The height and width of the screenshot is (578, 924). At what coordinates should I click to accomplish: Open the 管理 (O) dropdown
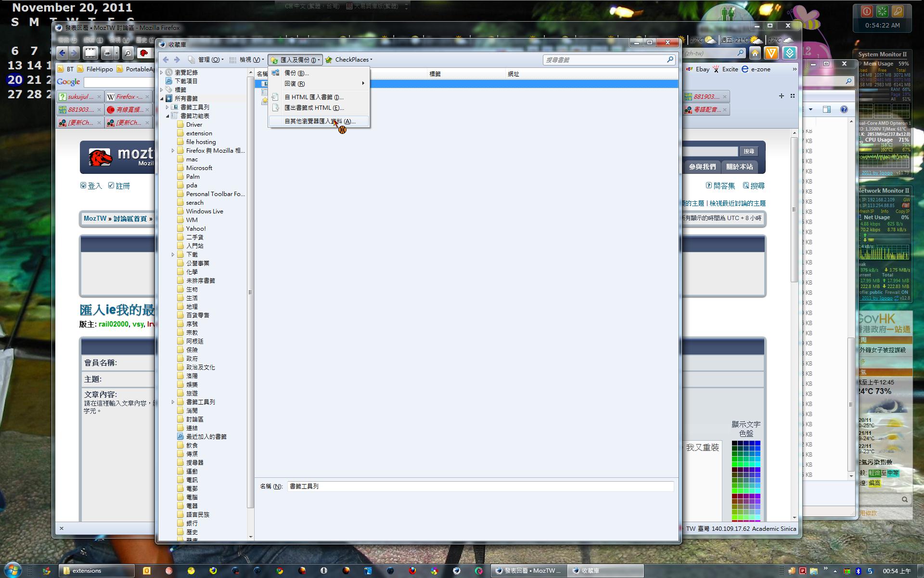pos(206,60)
